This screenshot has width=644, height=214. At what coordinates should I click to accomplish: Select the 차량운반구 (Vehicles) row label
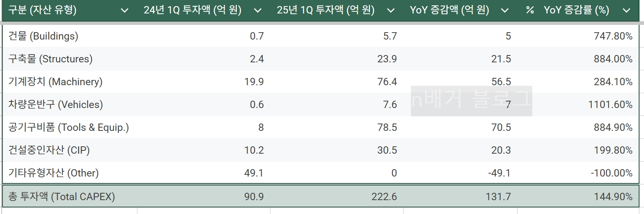click(56, 104)
